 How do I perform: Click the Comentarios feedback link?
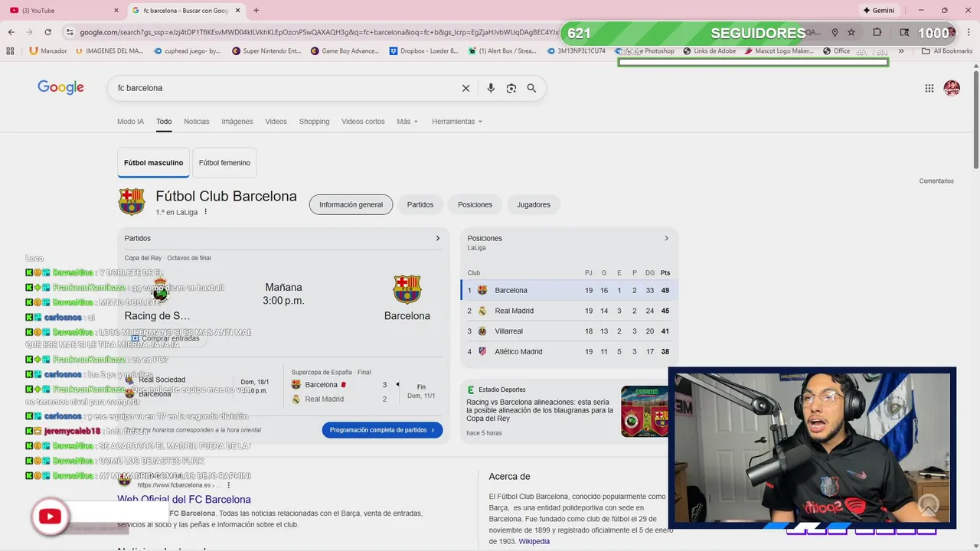pos(936,181)
